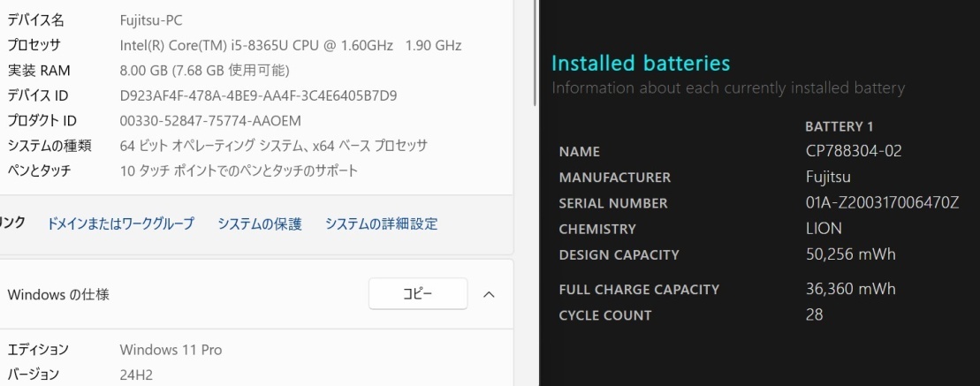Select the version value 24H2
Image resolution: width=980 pixels, height=386 pixels.
coord(136,375)
